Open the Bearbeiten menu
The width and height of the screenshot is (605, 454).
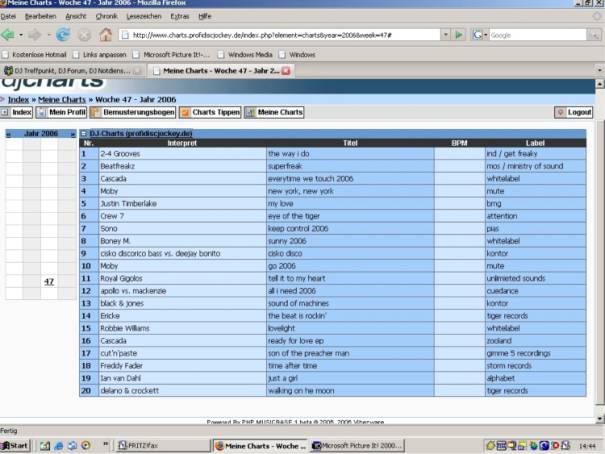pyautogui.click(x=41, y=16)
